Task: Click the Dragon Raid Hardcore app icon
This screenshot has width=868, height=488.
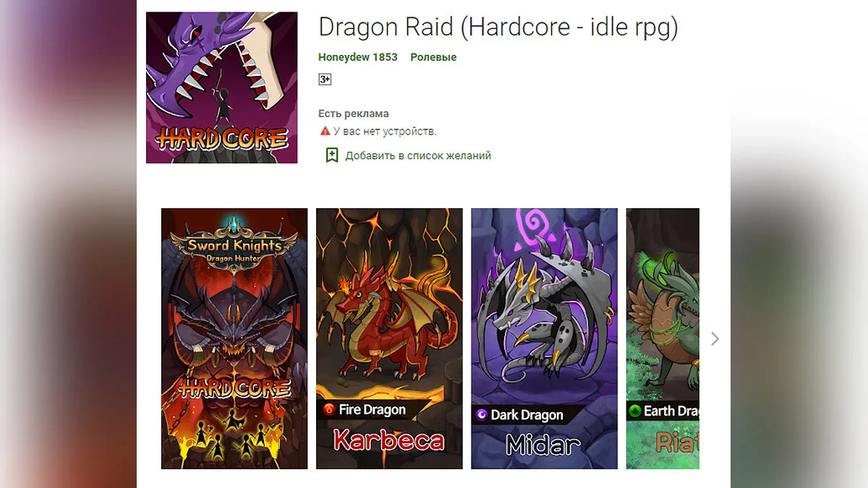Action: coord(221,87)
